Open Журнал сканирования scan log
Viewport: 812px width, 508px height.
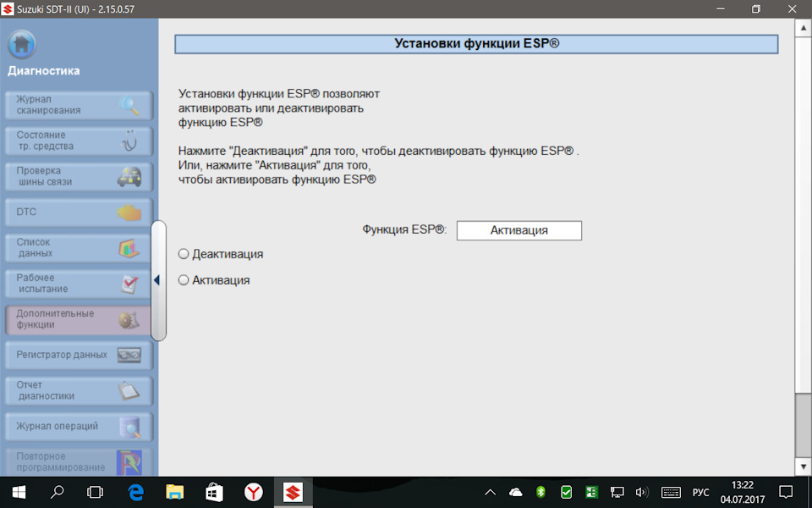pos(80,105)
